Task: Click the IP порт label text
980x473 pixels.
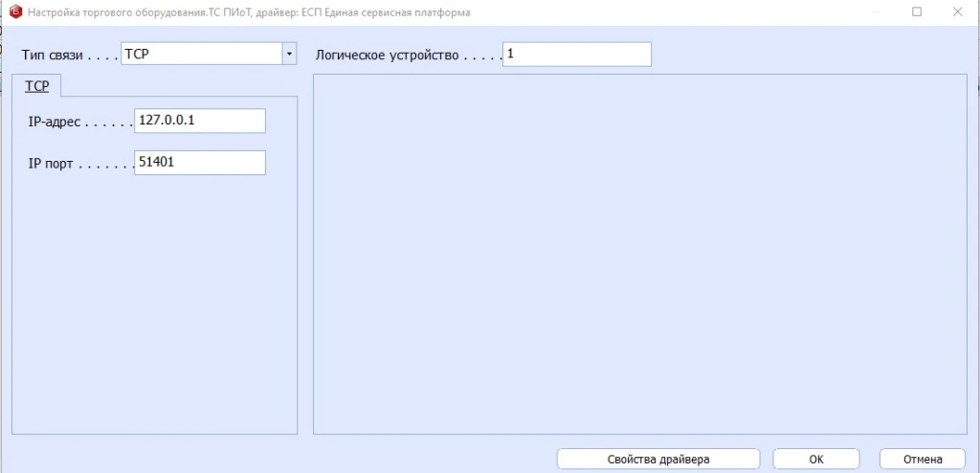Action: click(x=53, y=164)
